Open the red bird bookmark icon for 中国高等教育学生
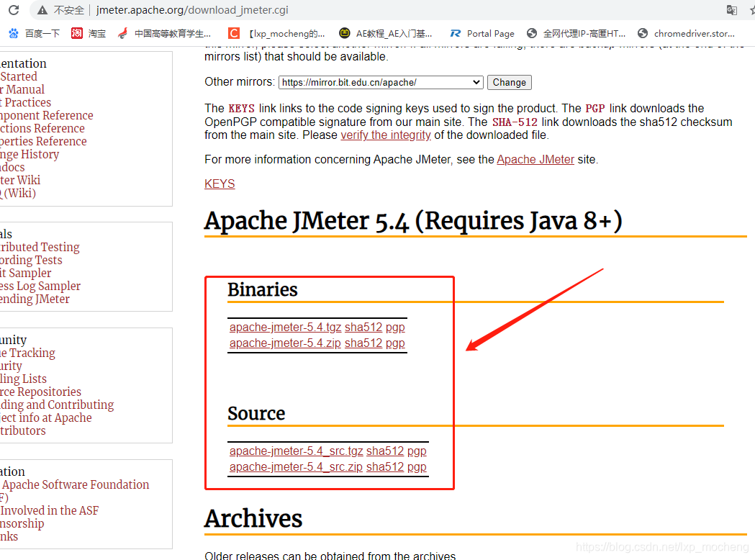The height and width of the screenshot is (560, 755). tap(123, 33)
